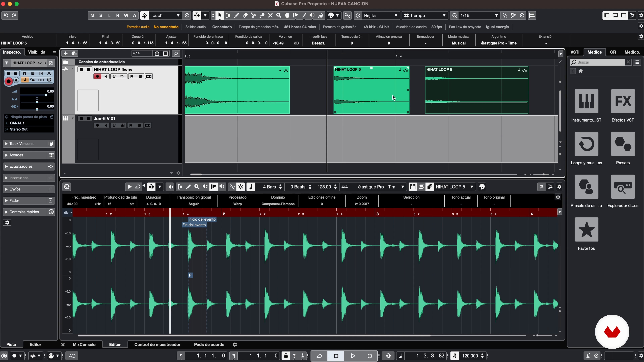Image resolution: width=644 pixels, height=362 pixels.
Task: Open the Touch automation mode dropdown
Action: (x=165, y=15)
